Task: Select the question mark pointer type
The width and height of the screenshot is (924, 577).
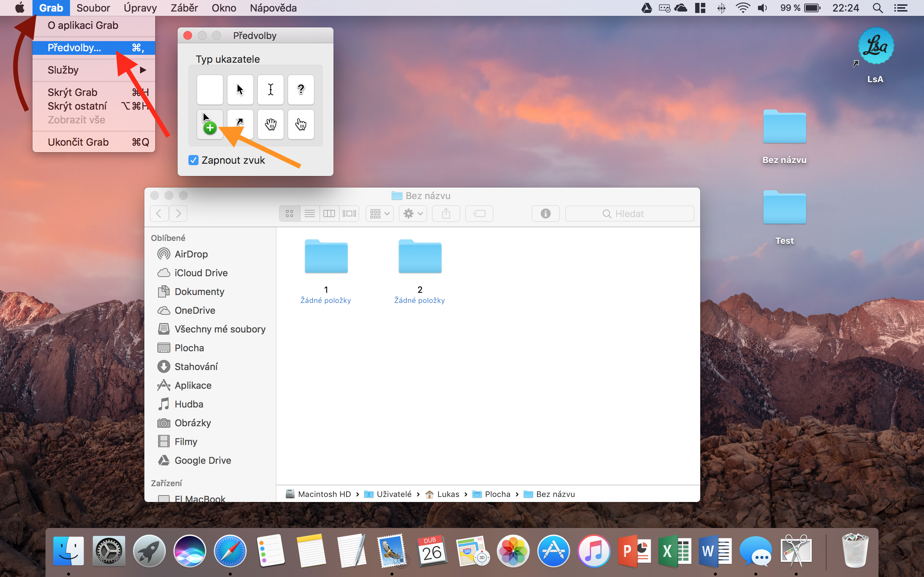Action: click(x=301, y=90)
